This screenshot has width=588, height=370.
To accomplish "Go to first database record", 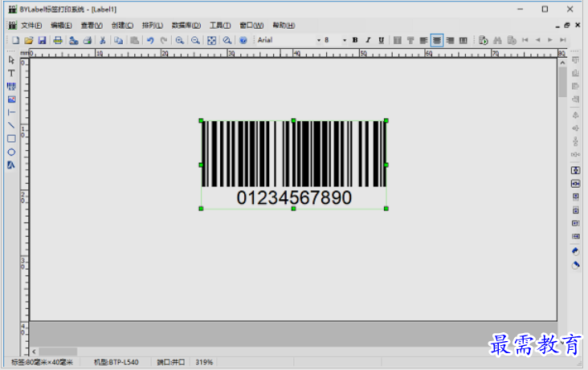I will tap(525, 40).
